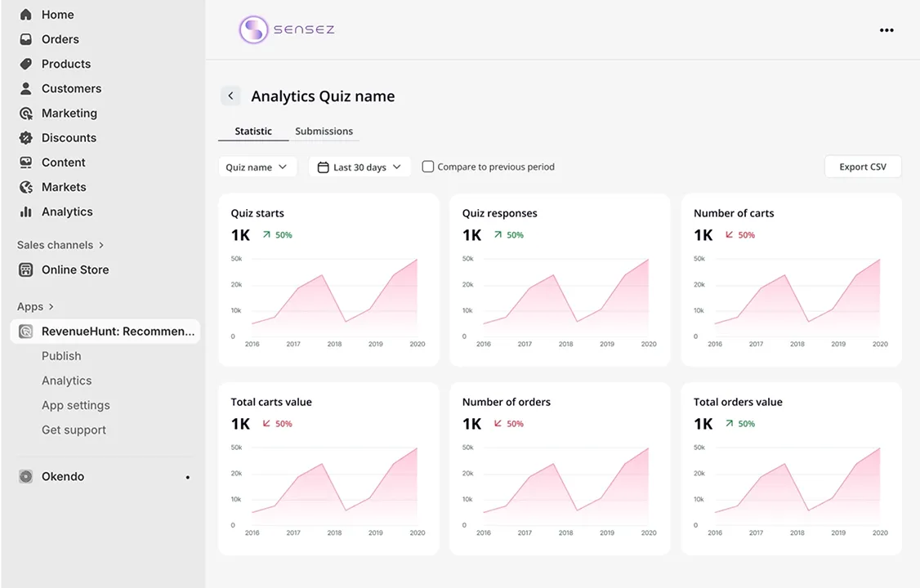Click the Customers person icon
The image size is (920, 588).
point(26,88)
